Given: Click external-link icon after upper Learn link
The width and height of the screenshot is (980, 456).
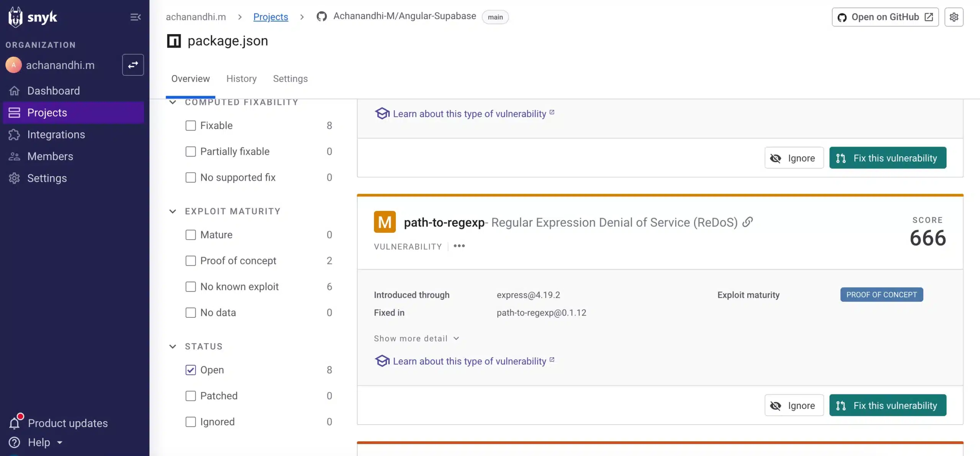Looking at the screenshot, I should (552, 112).
